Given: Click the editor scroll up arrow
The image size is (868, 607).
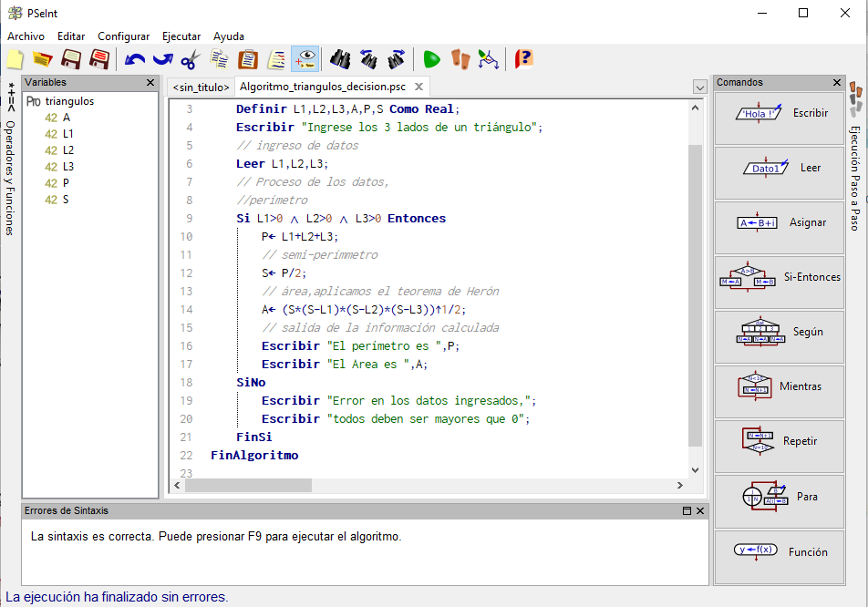Looking at the screenshot, I should click(696, 108).
